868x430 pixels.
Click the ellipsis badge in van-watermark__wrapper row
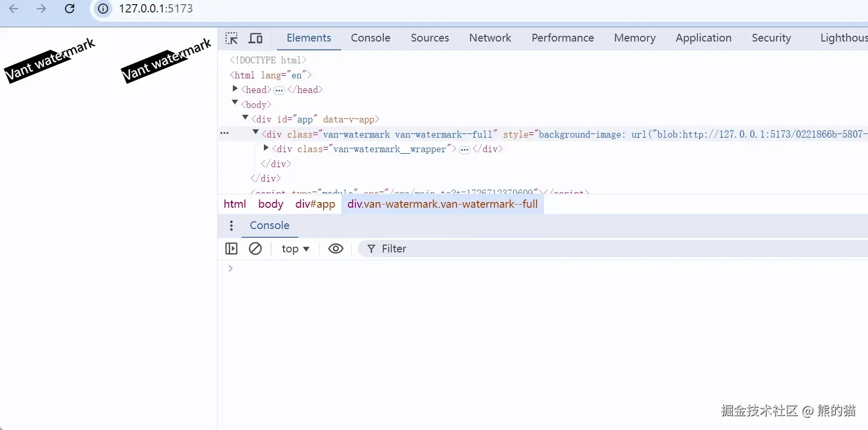(x=464, y=150)
